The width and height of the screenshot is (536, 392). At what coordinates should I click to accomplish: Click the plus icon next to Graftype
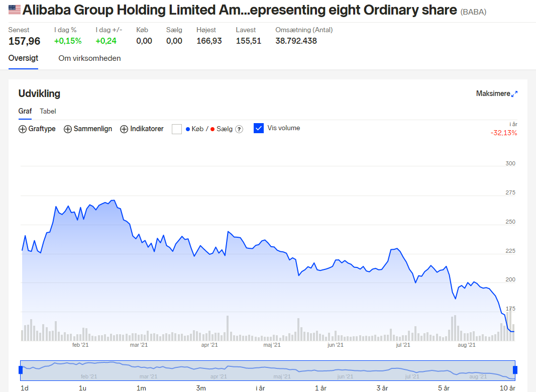[x=23, y=129]
